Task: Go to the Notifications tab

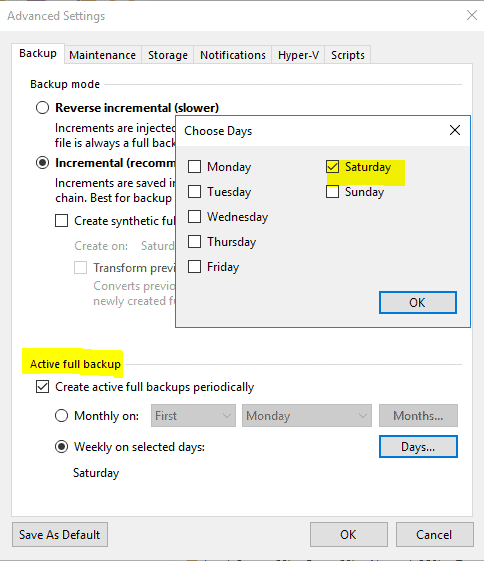Action: coord(233,55)
